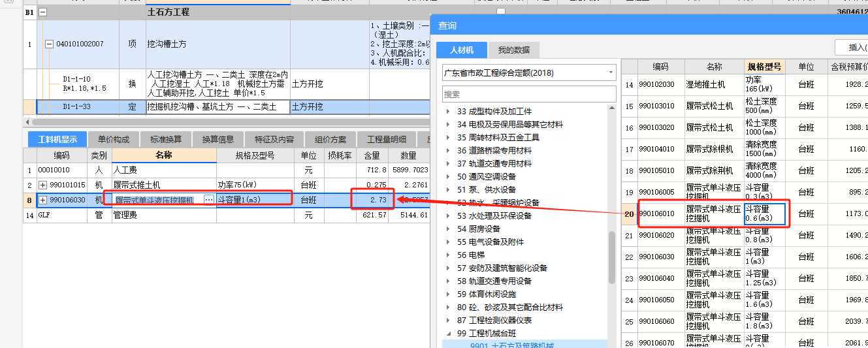Open the 标准换算 tab
Image resolution: width=868 pixels, height=348 pixels.
pyautogui.click(x=166, y=139)
